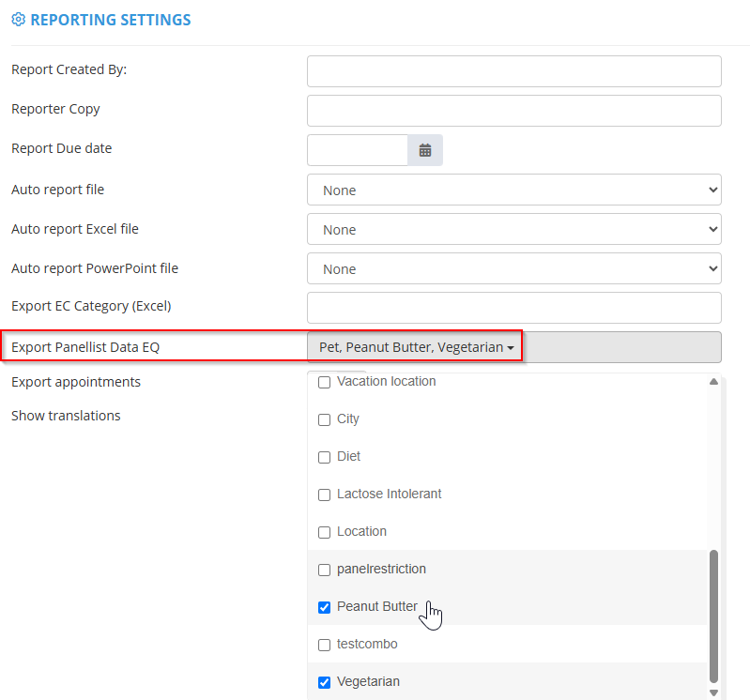
Task: Uncheck the Peanut Butter checkbox
Action: pyautogui.click(x=325, y=607)
